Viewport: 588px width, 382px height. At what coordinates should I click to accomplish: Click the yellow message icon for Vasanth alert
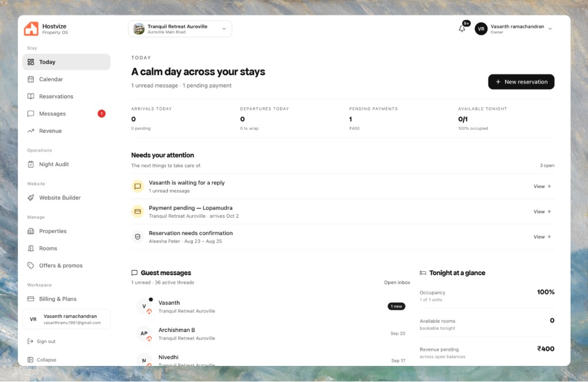point(138,186)
